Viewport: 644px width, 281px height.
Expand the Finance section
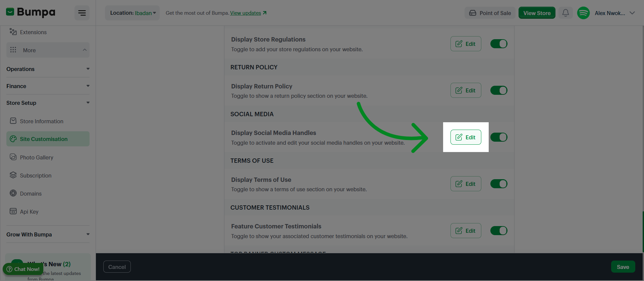pyautogui.click(x=48, y=86)
